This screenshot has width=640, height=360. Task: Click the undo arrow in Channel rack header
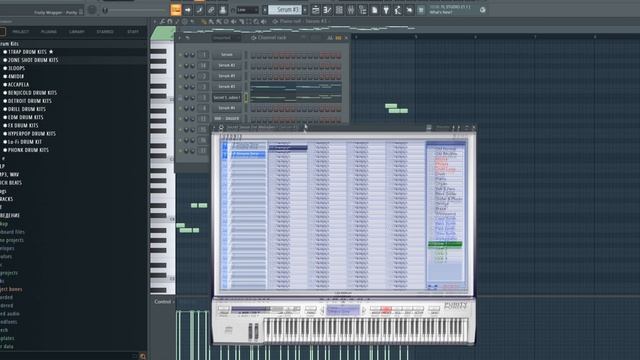coord(187,38)
